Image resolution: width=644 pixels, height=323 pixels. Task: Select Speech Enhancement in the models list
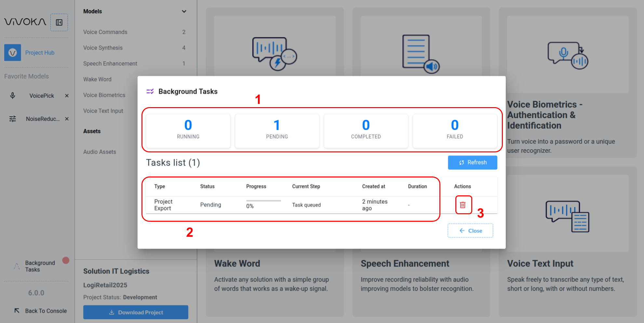coord(110,63)
